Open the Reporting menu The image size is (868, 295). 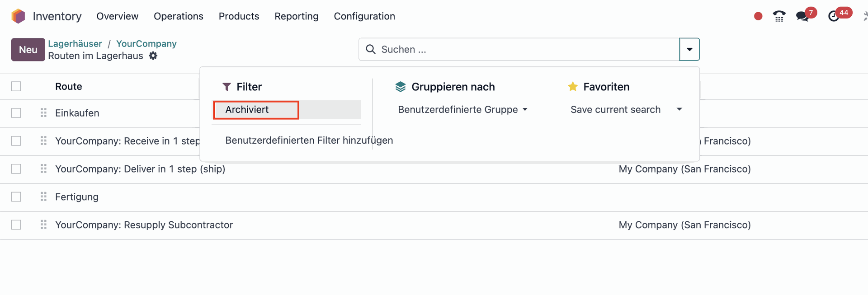point(296,16)
